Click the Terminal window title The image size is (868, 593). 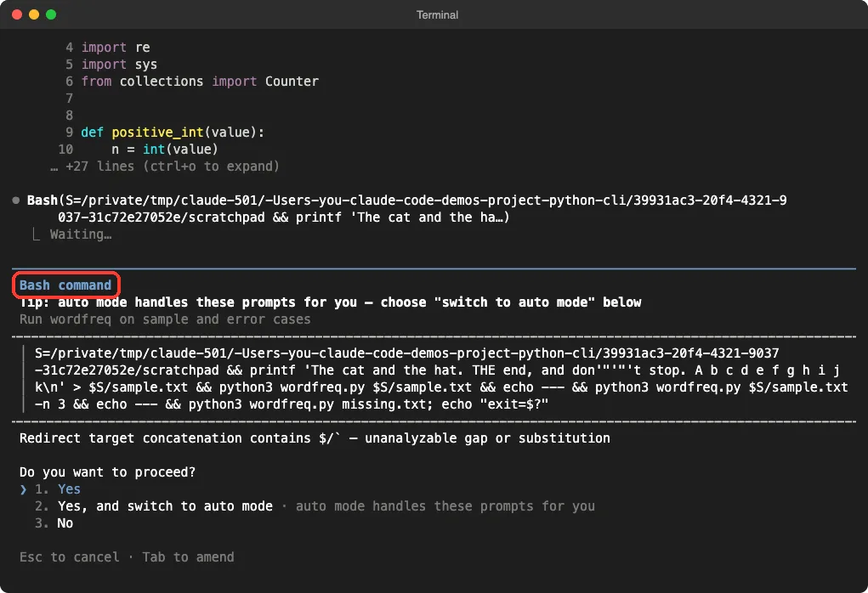point(437,15)
